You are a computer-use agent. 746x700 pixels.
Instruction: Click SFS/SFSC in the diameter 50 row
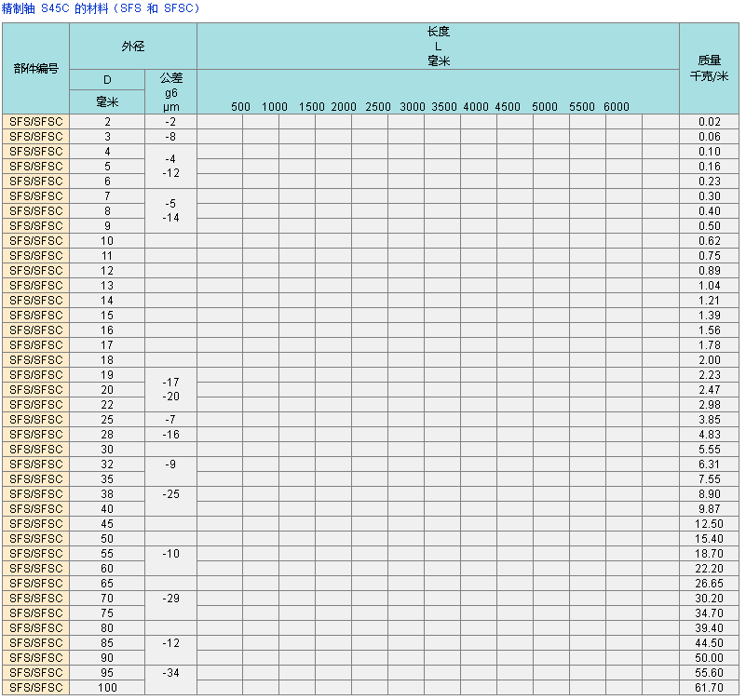(36, 539)
